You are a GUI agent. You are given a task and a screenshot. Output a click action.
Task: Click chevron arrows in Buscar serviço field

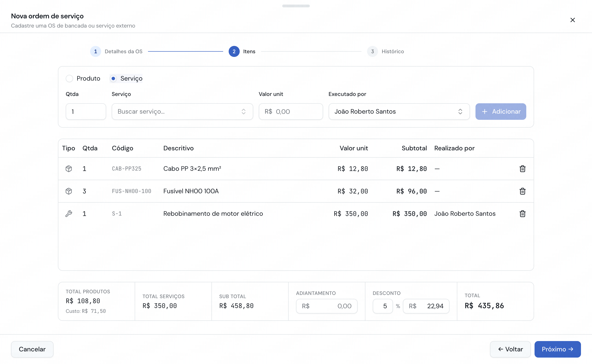pyautogui.click(x=243, y=112)
